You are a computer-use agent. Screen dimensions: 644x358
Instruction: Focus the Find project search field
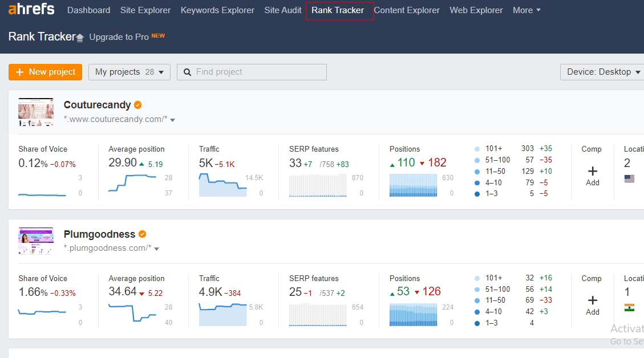click(252, 72)
